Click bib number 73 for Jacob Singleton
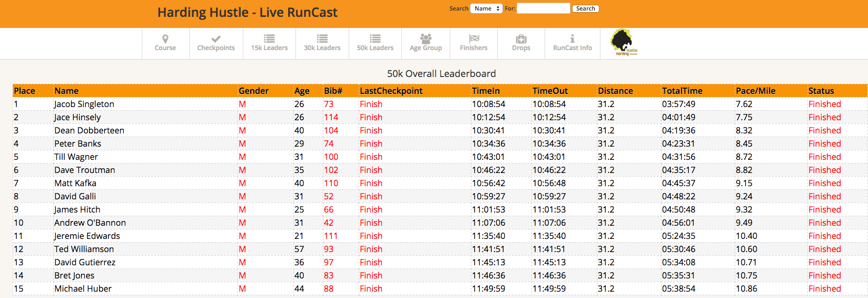Viewport: 868px width, 298px height. 329,104
